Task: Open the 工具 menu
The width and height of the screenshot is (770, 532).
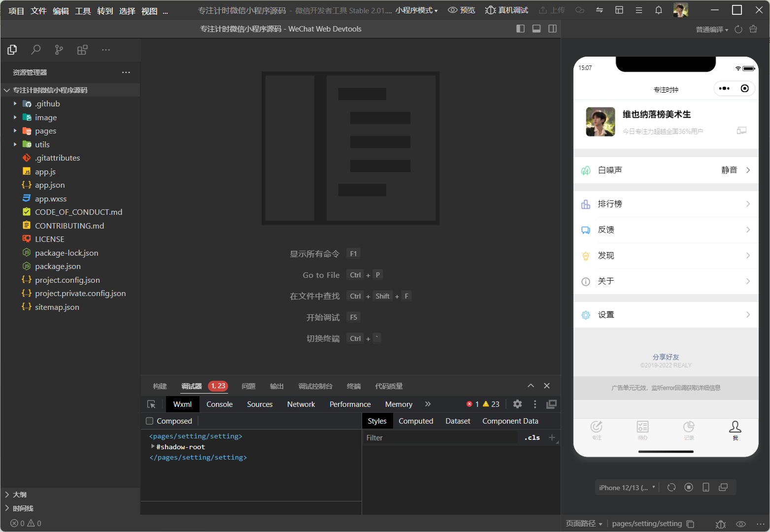Action: click(83, 11)
